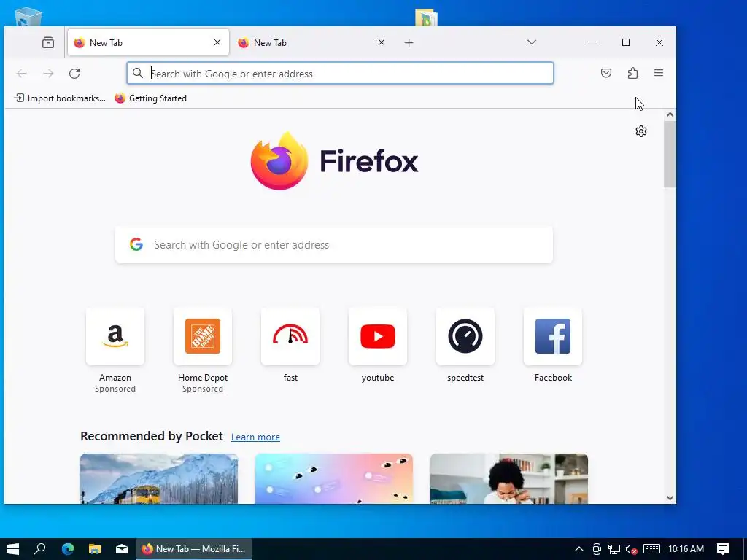The height and width of the screenshot is (560, 747).
Task: Open the Action Center notifications icon
Action: [723, 549]
